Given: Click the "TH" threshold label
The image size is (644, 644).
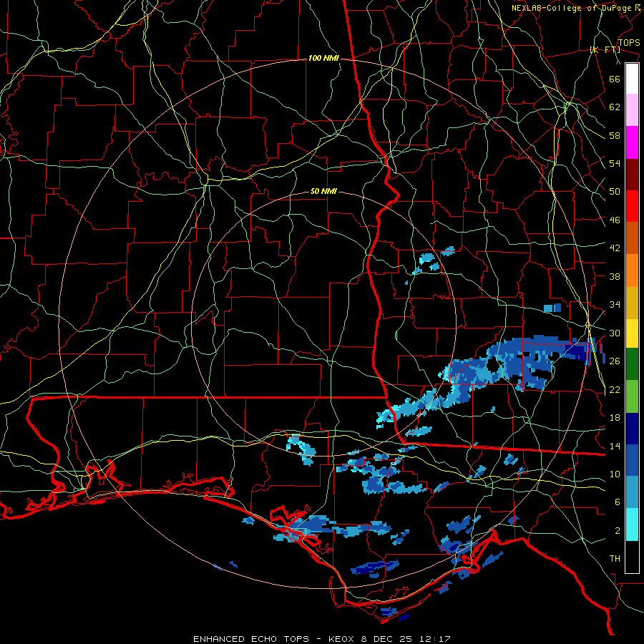Looking at the screenshot, I should 615,559.
